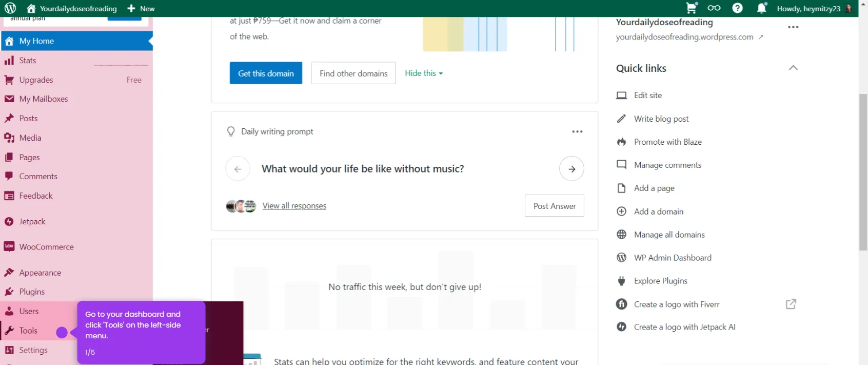Image resolution: width=868 pixels, height=365 pixels.
Task: Open the Reader glasses icon
Action: (714, 8)
